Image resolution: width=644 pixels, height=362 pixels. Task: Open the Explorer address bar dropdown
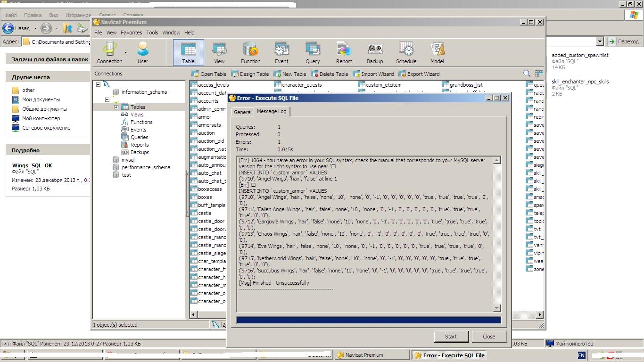click(600, 41)
